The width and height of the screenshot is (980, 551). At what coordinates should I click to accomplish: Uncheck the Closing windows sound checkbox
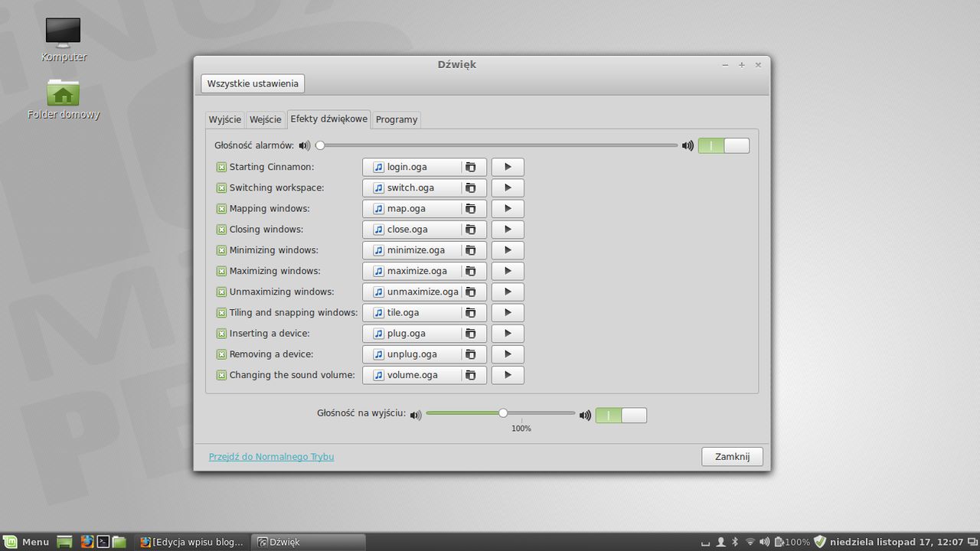221,230
